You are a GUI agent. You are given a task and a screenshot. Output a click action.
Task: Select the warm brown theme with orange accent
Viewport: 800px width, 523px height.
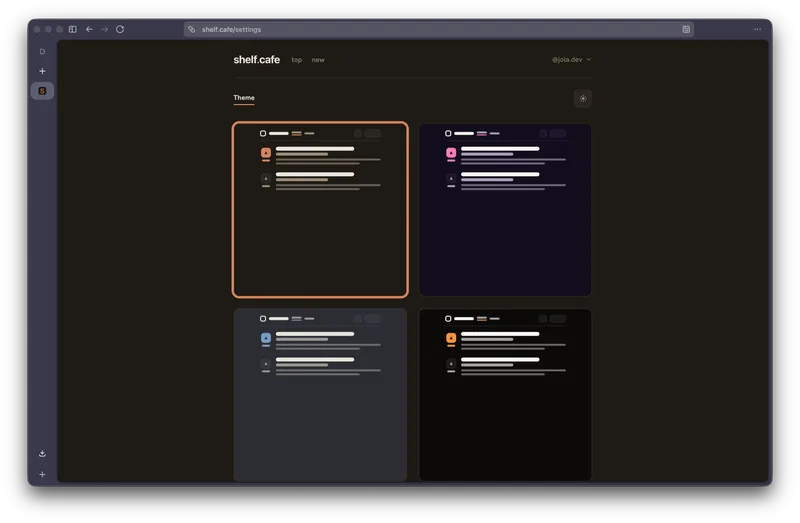tap(320, 210)
